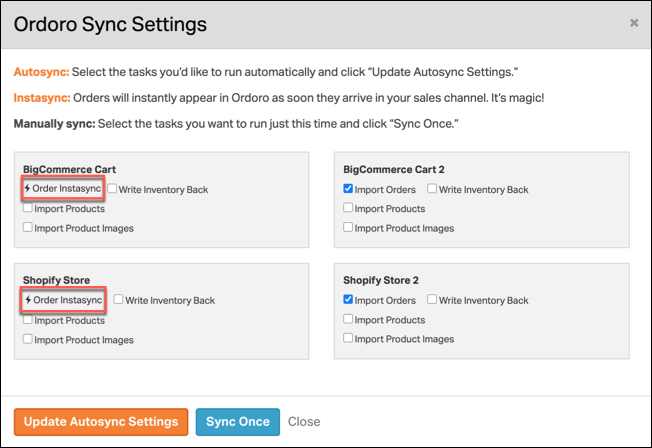Check Import Products under BigCommerce Cart
Viewport: 652px width, 448px height.
(x=27, y=208)
